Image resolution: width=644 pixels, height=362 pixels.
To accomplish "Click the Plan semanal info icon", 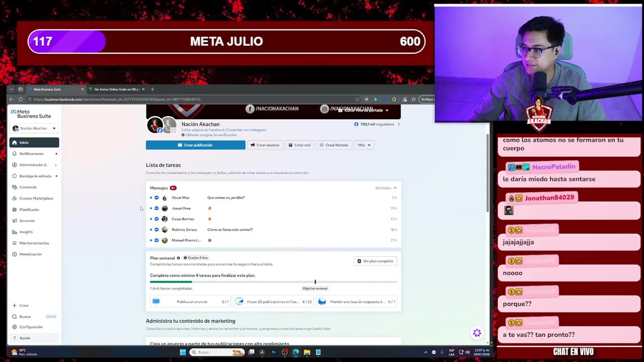I will (x=178, y=258).
